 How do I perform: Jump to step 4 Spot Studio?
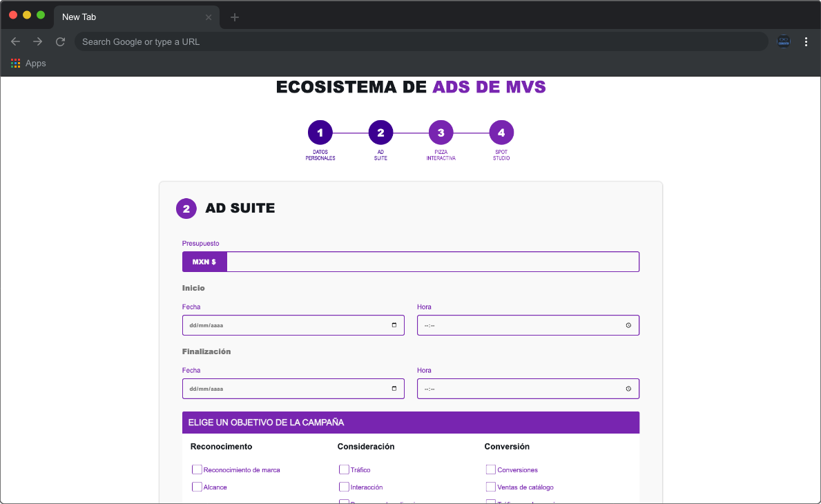501,133
